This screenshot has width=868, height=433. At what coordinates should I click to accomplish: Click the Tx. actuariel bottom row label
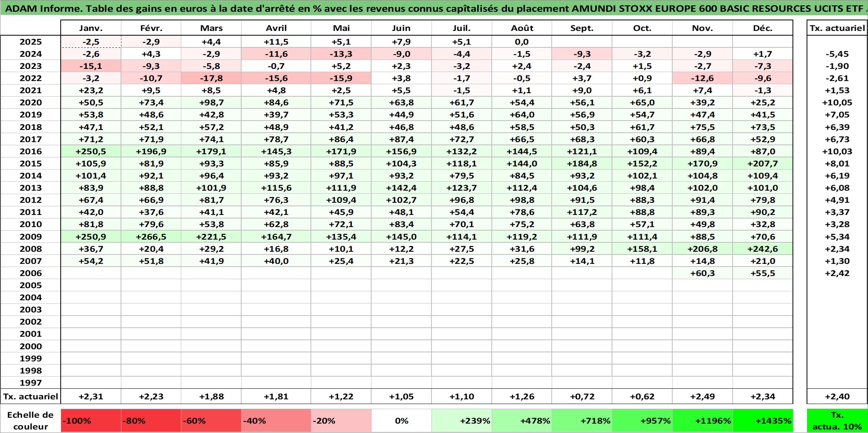(x=31, y=397)
